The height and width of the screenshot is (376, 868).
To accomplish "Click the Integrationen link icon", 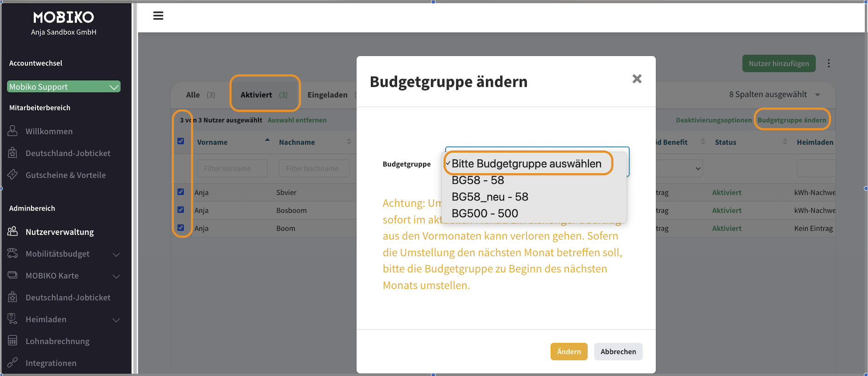I will (13, 363).
